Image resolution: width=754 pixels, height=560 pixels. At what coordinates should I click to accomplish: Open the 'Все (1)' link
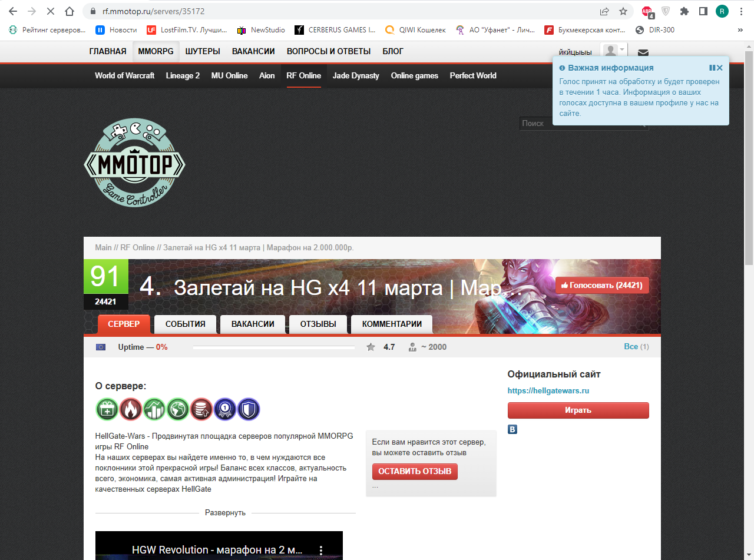click(636, 347)
